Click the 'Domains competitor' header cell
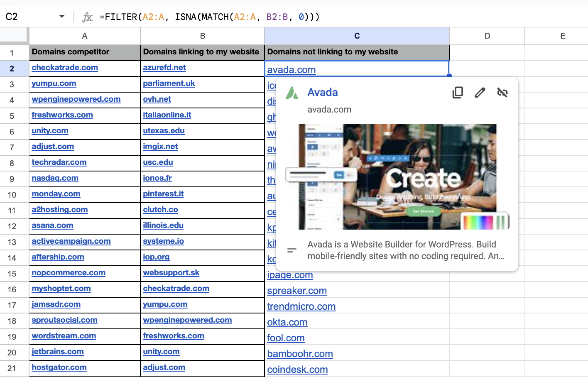The width and height of the screenshot is (588, 377). pyautogui.click(x=85, y=52)
